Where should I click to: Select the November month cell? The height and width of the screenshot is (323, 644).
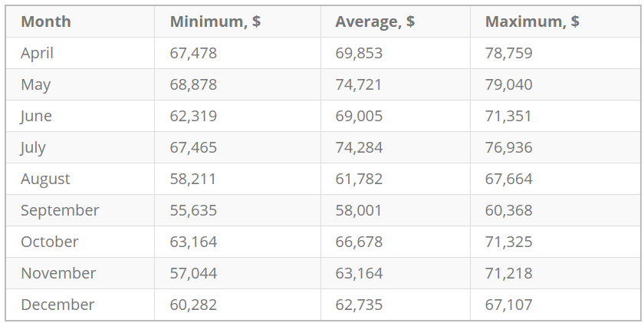click(x=58, y=273)
